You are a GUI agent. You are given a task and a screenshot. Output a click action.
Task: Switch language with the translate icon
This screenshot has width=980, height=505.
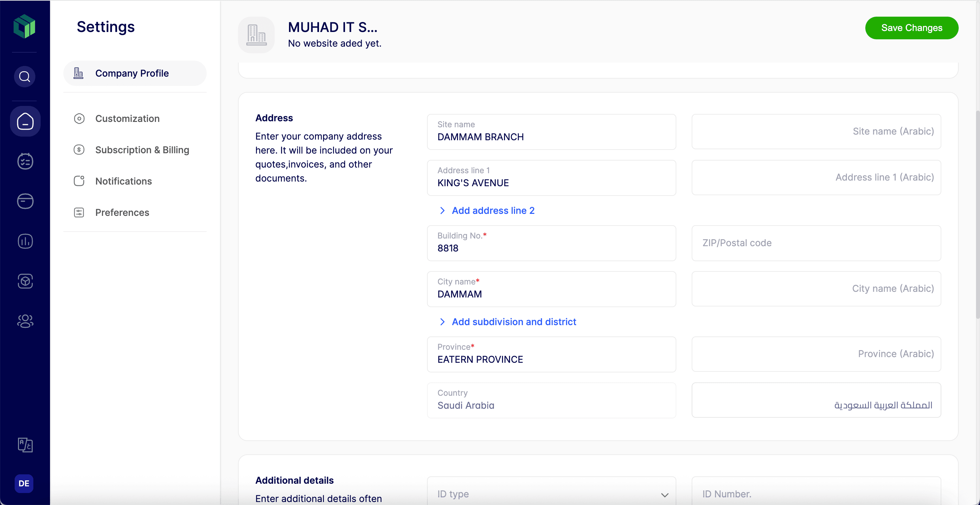click(x=25, y=444)
